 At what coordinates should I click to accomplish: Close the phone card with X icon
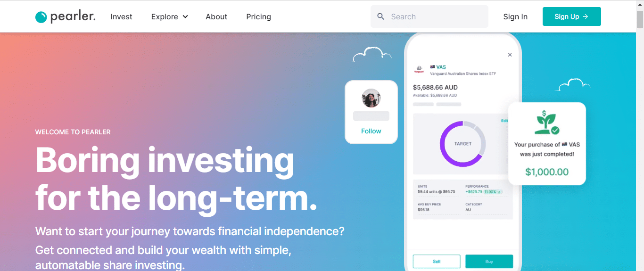click(x=510, y=55)
